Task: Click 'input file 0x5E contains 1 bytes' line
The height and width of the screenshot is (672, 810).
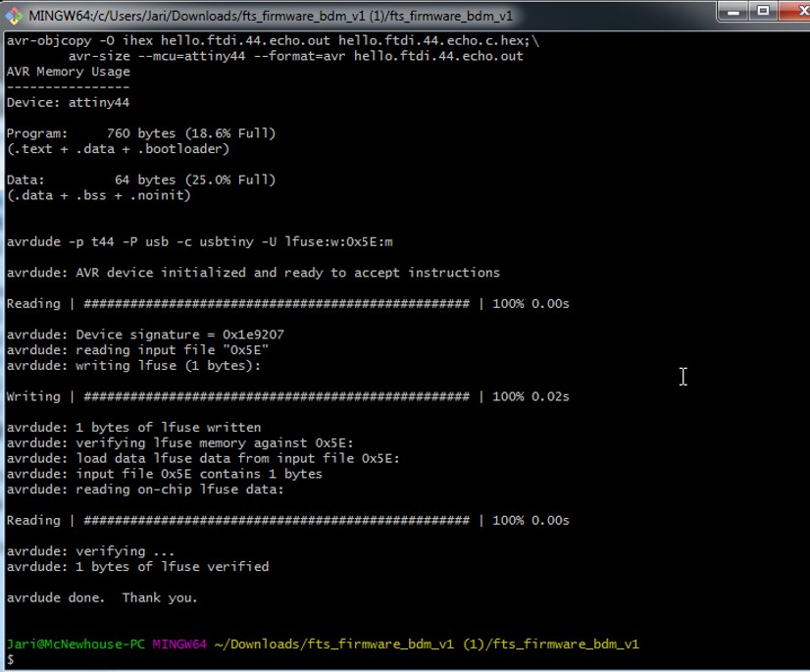Action: click(165, 474)
